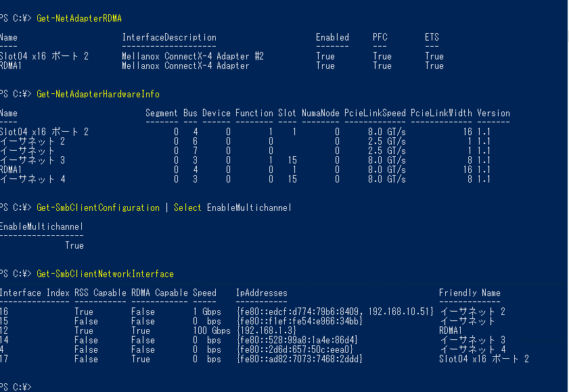
Task: Click the InterfaceDescription column header
Action: (169, 37)
